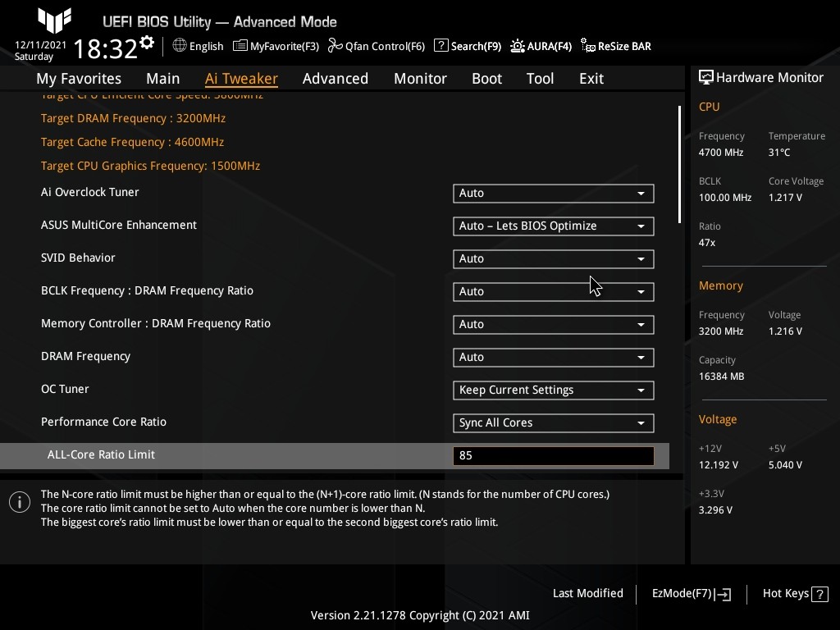Switch to the Monitor tab
840x630 pixels.
pos(420,79)
